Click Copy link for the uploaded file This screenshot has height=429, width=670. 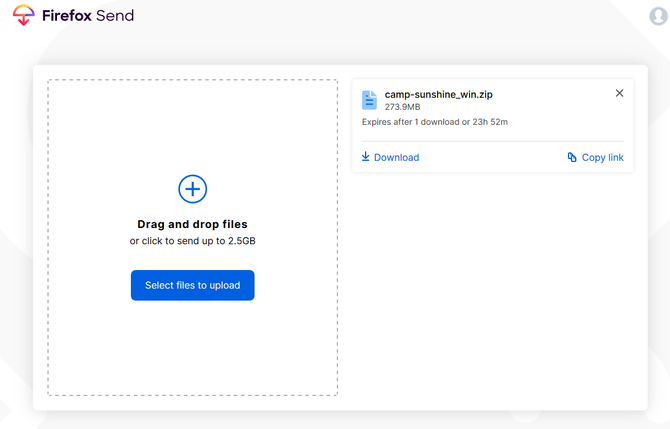tap(596, 157)
